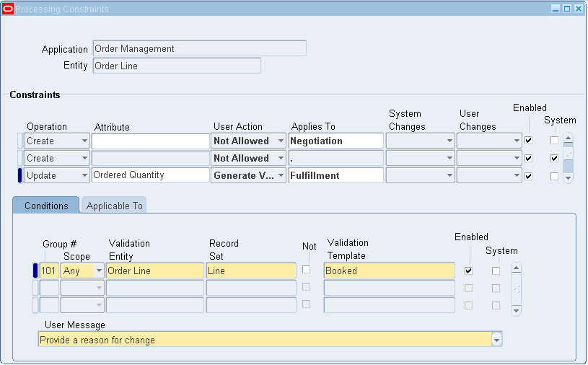This screenshot has width=588, height=365.
Task: Click the Application field Order Management
Action: coord(200,49)
